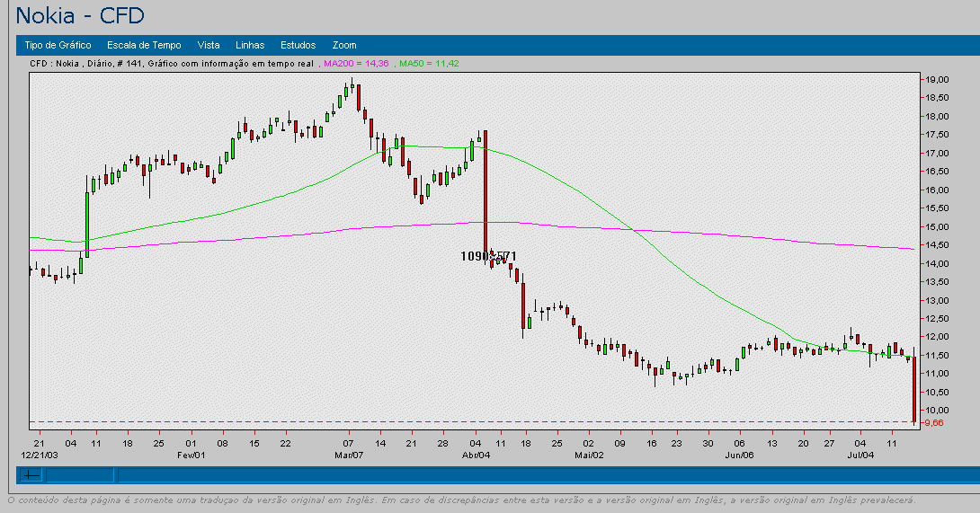The width and height of the screenshot is (980, 513).
Task: Click the 15,00 price axis label
Action: 937,226
